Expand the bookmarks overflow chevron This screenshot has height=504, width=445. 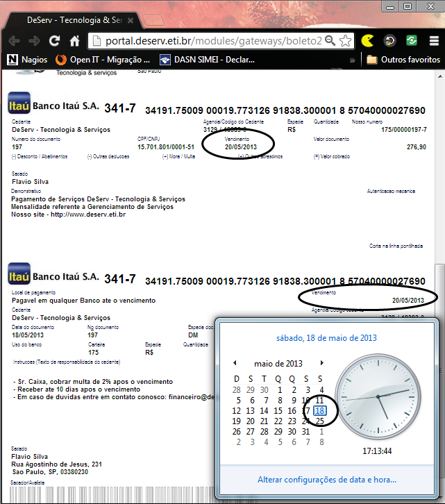coord(353,60)
